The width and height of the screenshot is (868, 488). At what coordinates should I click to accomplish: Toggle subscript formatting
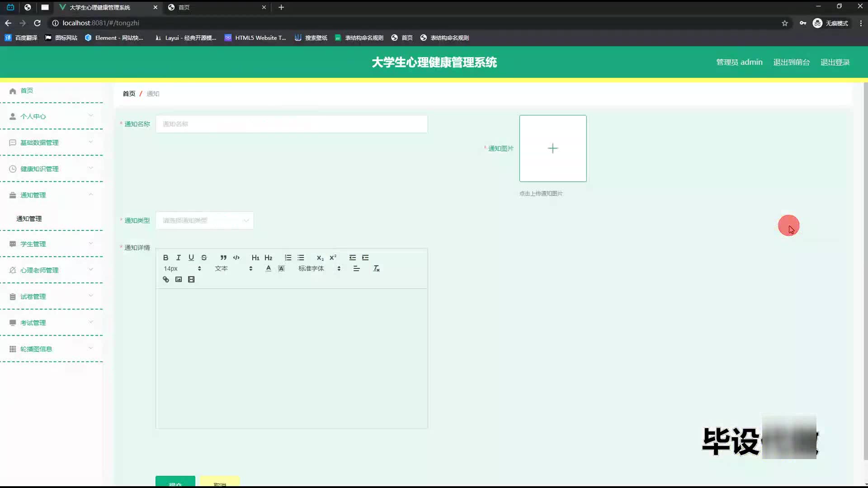point(320,258)
